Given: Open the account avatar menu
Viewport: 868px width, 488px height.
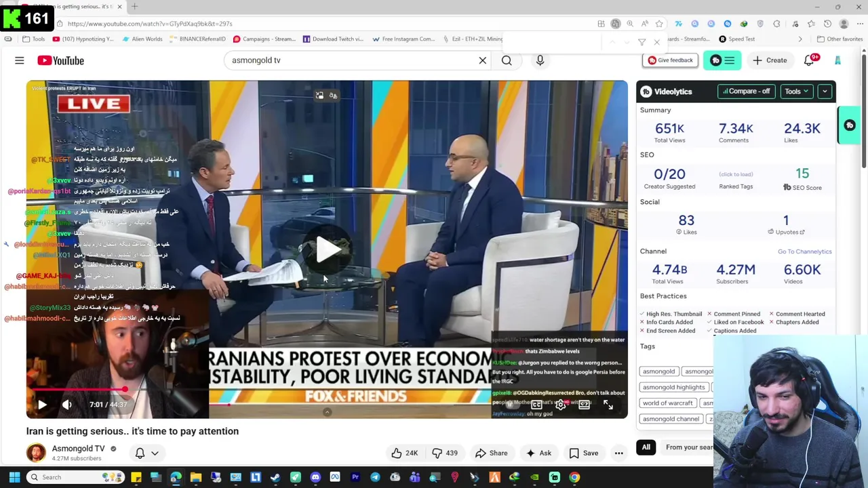Looking at the screenshot, I should (x=838, y=60).
